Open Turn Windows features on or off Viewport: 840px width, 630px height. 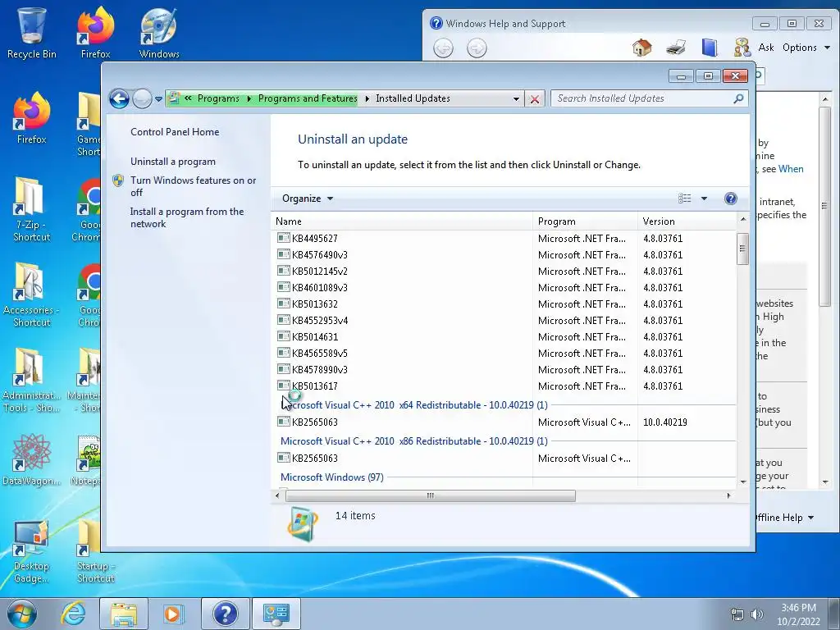point(193,186)
